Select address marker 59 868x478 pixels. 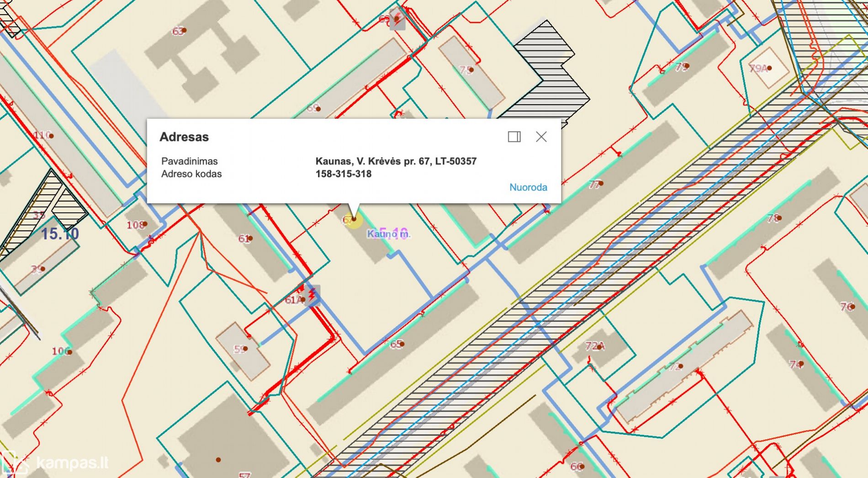(x=245, y=349)
